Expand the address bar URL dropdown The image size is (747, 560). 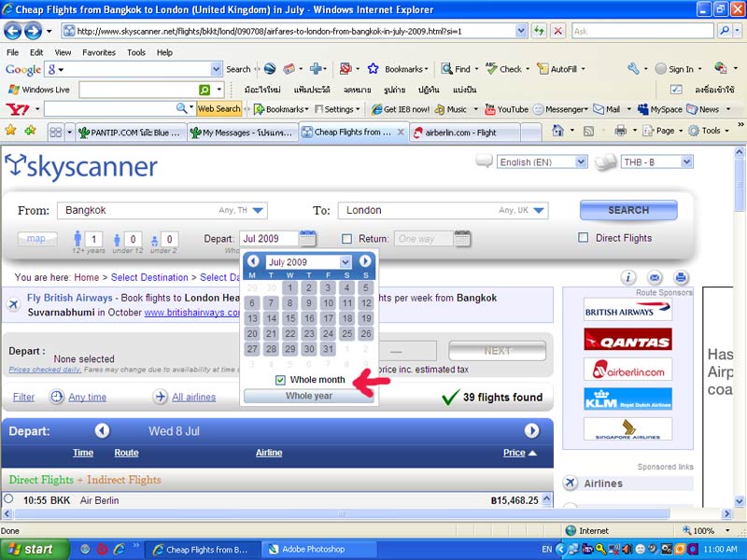tap(521, 31)
